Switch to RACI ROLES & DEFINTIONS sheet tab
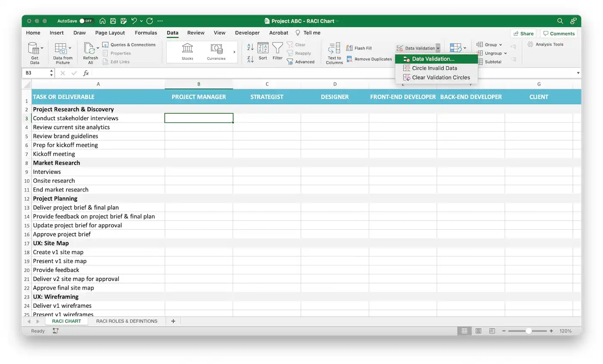The height and width of the screenshot is (364, 603). tap(127, 321)
